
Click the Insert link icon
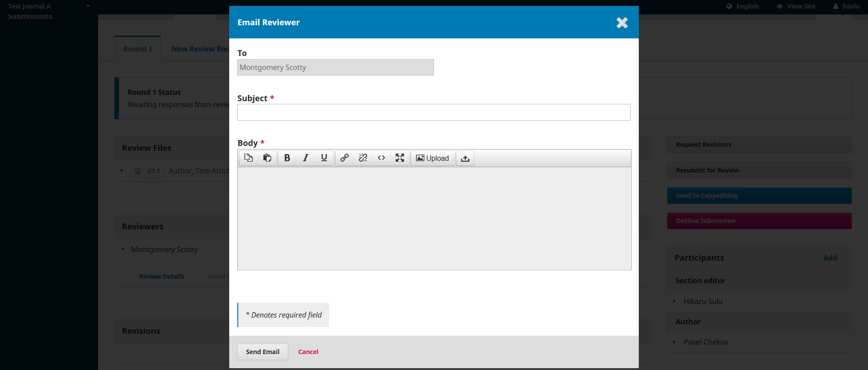pos(344,158)
